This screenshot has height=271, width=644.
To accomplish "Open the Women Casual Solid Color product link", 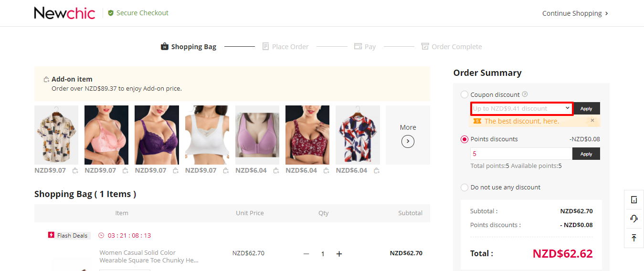I will (149, 256).
